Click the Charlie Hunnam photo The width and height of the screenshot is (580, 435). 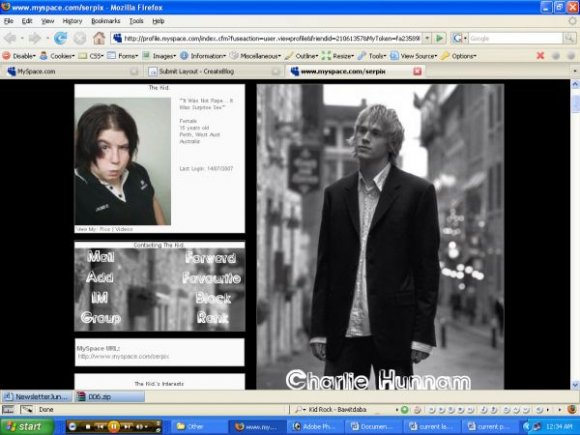(x=380, y=237)
